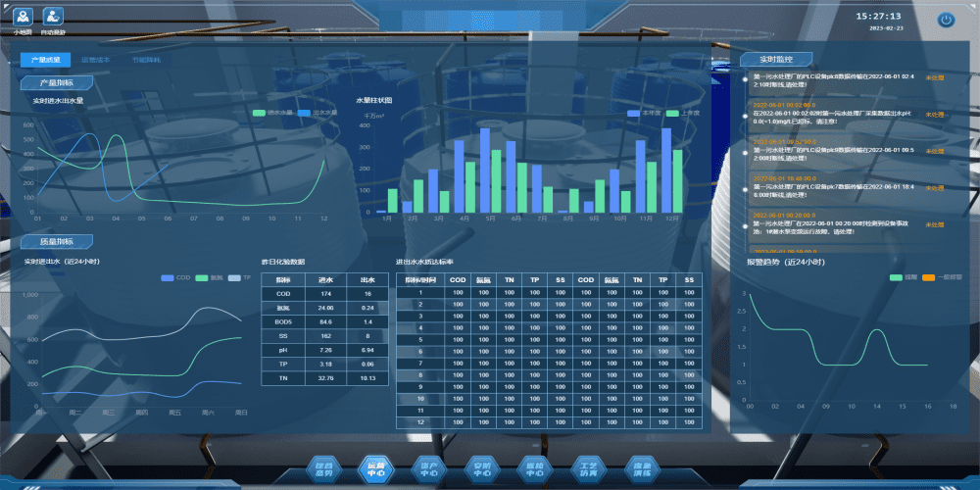Switch to the 运营成本 tab

tap(96, 60)
